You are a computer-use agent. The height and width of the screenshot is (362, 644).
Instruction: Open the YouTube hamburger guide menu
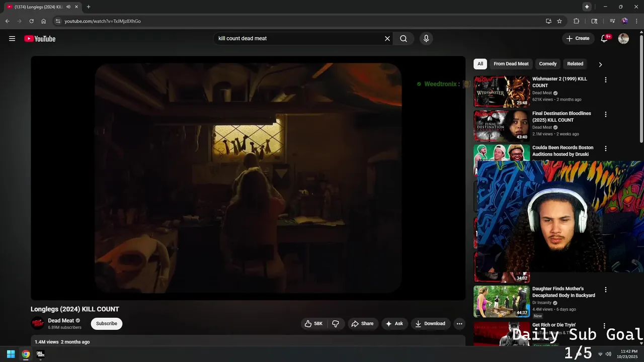coord(12,39)
